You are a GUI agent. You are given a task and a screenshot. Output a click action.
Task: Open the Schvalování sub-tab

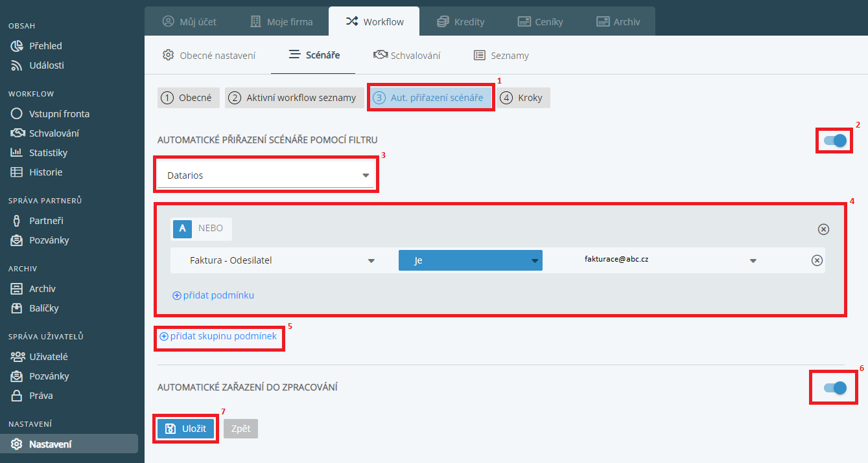click(x=407, y=56)
